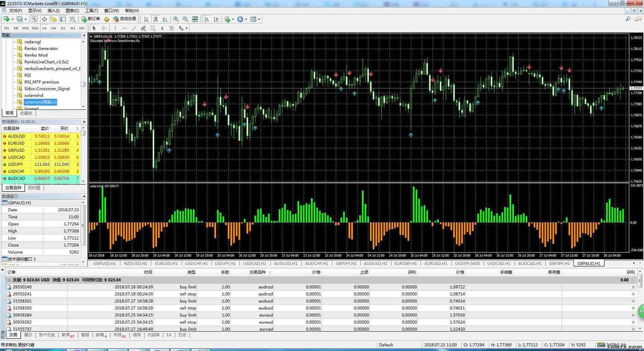Switch chart to candlesticks icon
The width and height of the screenshot is (644, 351).
155,19
